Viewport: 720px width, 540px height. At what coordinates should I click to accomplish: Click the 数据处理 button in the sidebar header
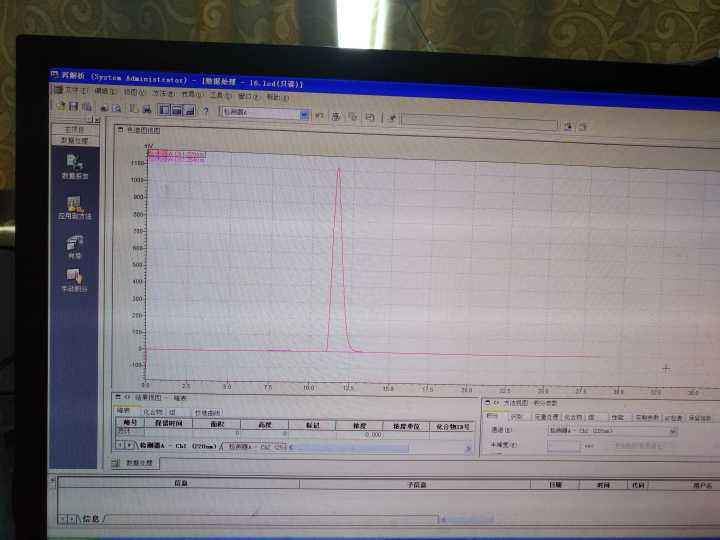tap(74, 140)
